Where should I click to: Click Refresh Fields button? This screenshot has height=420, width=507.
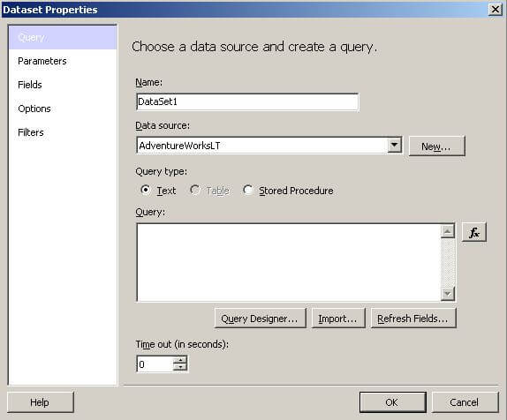coord(413,319)
